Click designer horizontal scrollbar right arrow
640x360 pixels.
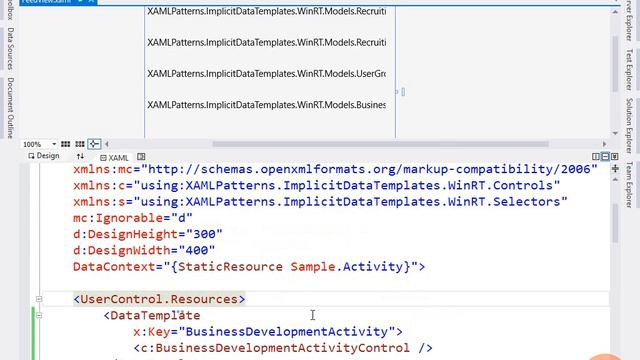604,144
